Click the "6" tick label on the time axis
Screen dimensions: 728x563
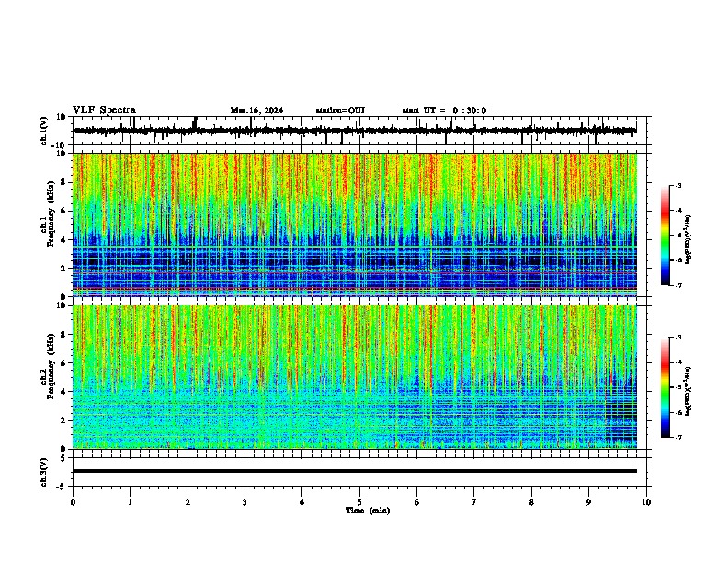(417, 502)
